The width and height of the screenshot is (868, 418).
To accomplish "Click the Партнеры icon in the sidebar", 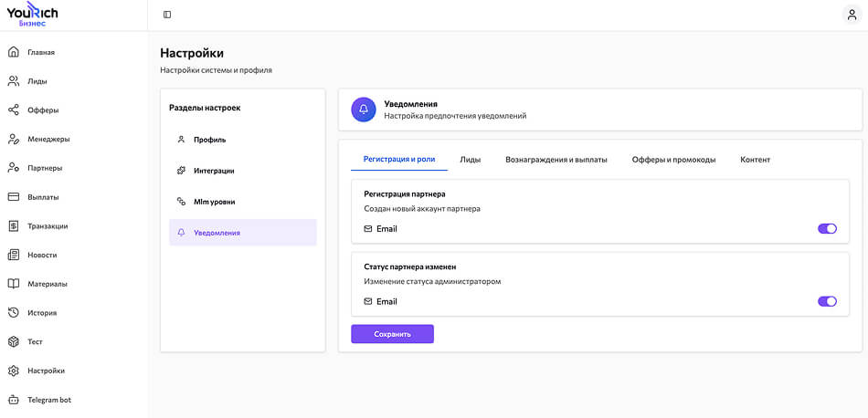I will [x=14, y=168].
